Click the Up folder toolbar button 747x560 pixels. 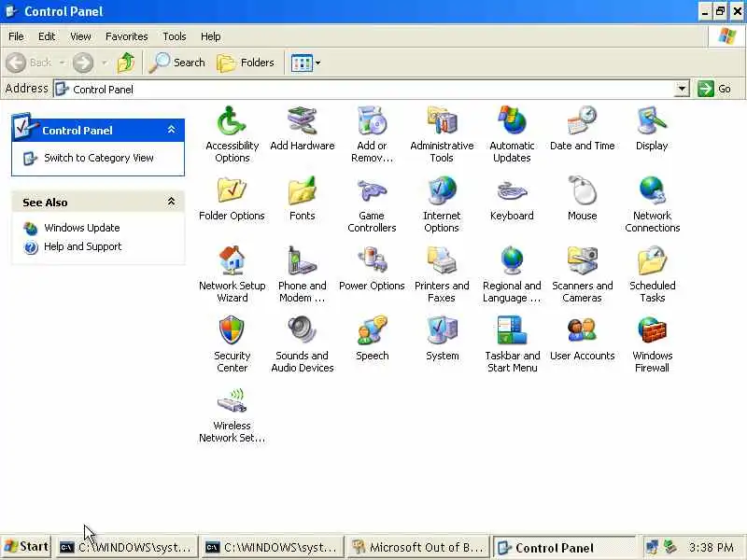coord(126,63)
